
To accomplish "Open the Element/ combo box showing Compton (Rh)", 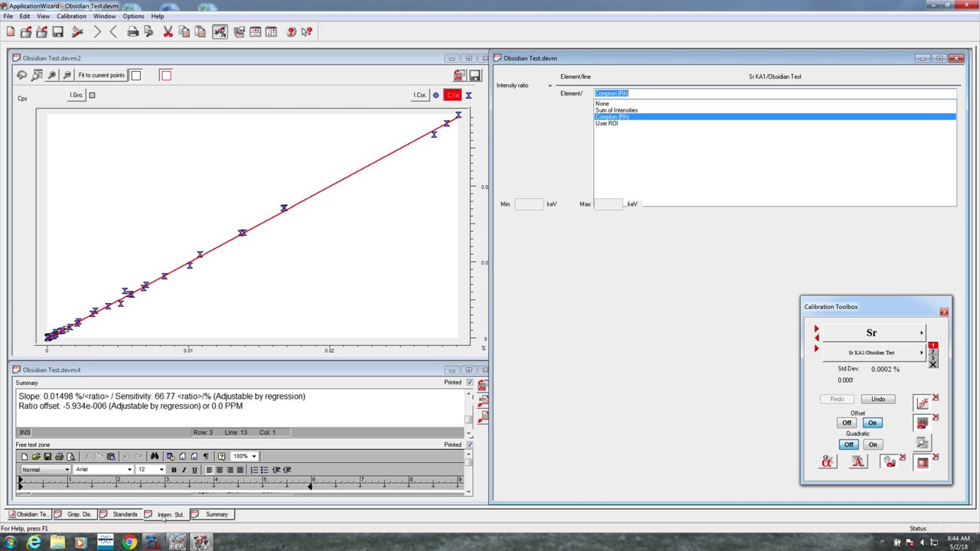I will point(775,93).
